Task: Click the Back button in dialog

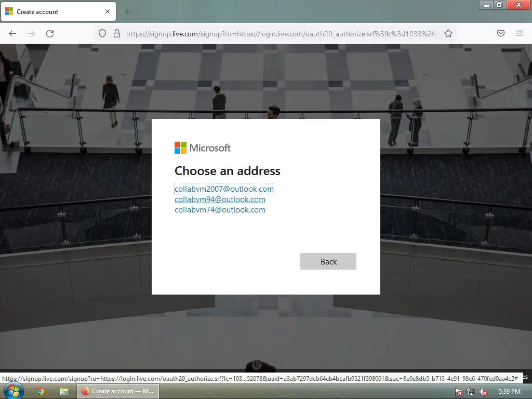Action: click(328, 261)
